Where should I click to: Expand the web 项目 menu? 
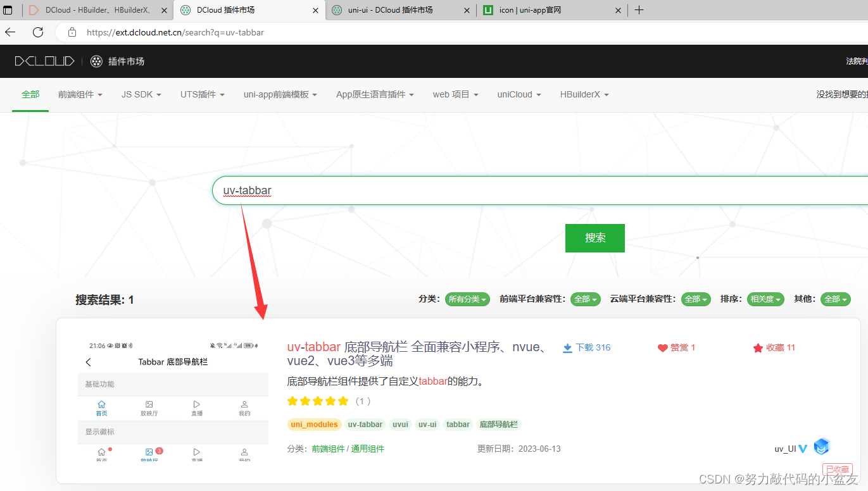point(456,94)
